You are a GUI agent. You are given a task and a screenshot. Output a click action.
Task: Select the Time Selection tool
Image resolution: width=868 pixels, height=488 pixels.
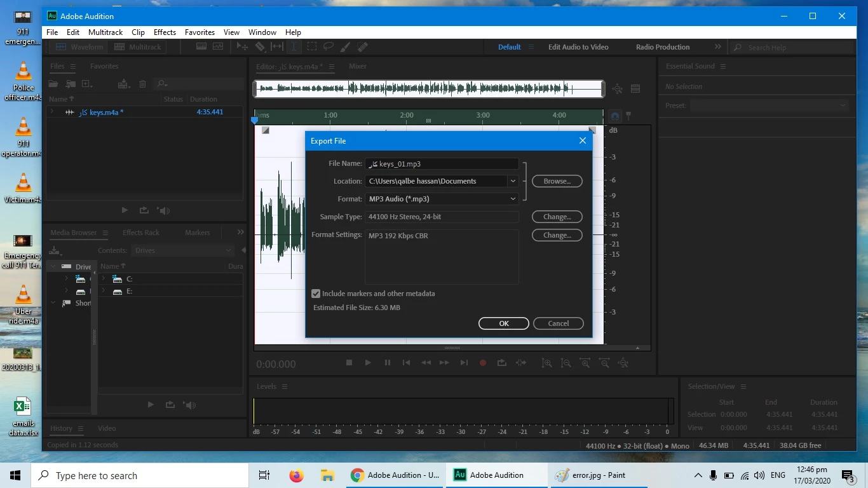294,46
